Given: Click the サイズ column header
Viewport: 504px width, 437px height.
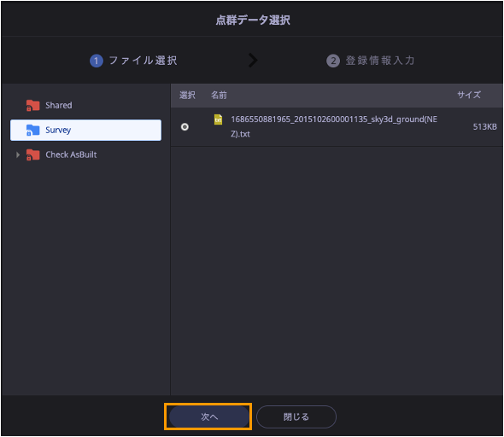Looking at the screenshot, I should pyautogui.click(x=469, y=95).
